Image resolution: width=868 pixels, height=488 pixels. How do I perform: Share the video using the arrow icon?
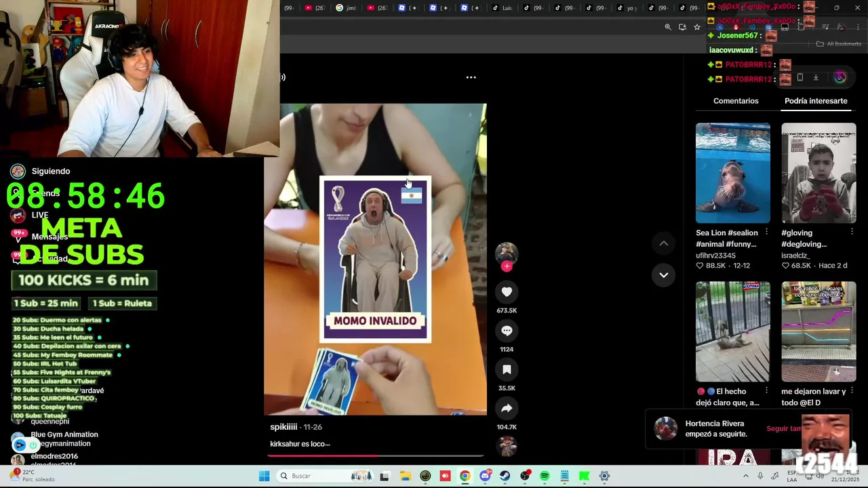pyautogui.click(x=507, y=408)
